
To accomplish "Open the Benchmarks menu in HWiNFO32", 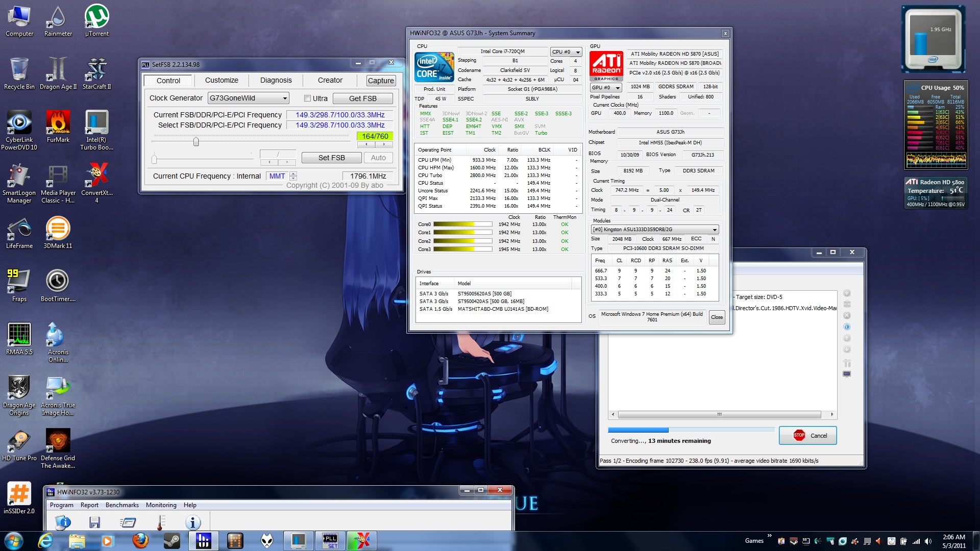I will tap(122, 505).
